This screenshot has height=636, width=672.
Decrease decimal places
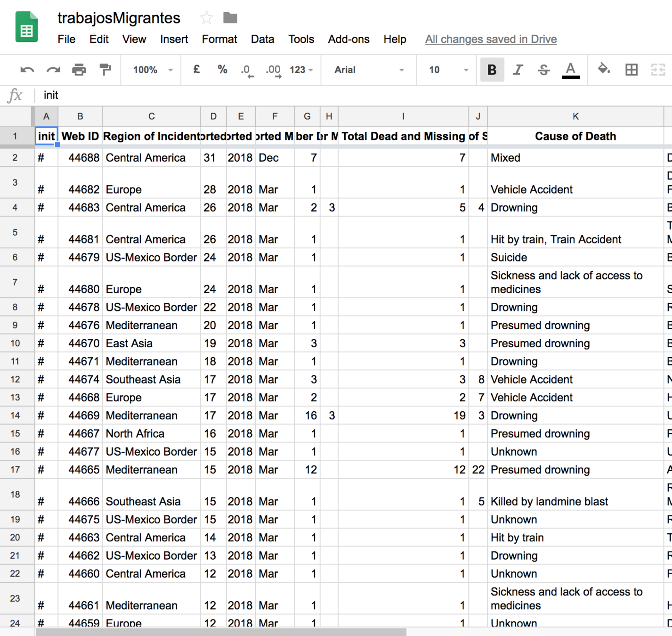pos(247,70)
